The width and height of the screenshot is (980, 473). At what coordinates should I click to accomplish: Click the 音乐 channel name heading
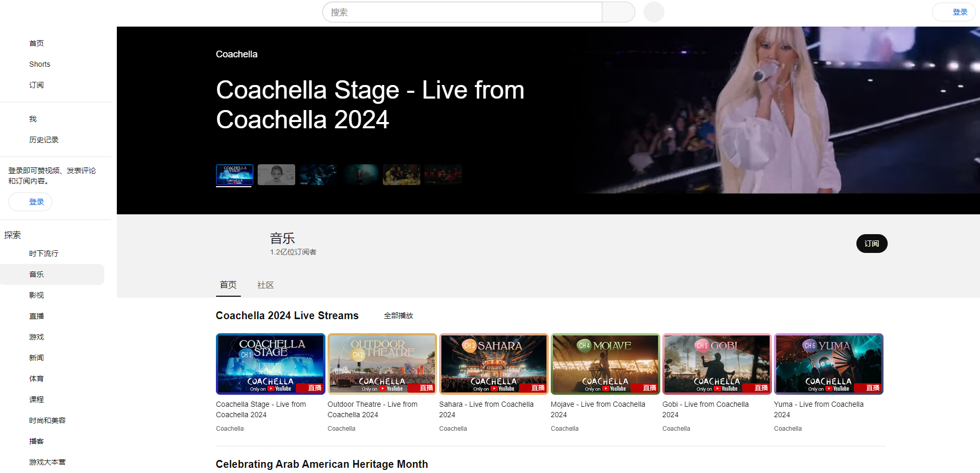click(283, 238)
